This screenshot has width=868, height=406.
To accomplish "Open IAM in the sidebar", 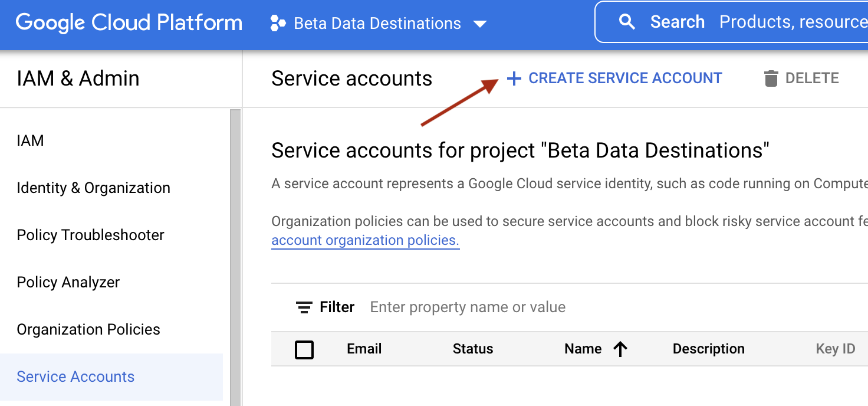I will [x=30, y=140].
